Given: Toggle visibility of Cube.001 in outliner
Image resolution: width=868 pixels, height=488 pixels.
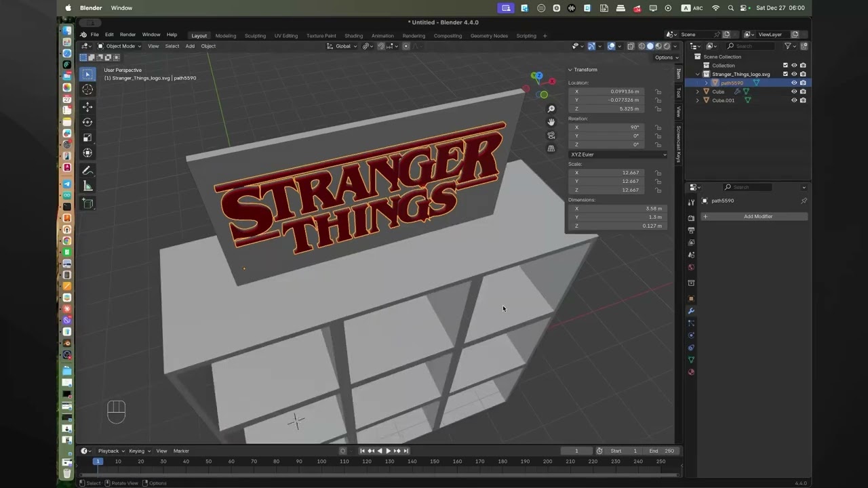Looking at the screenshot, I should (x=794, y=100).
